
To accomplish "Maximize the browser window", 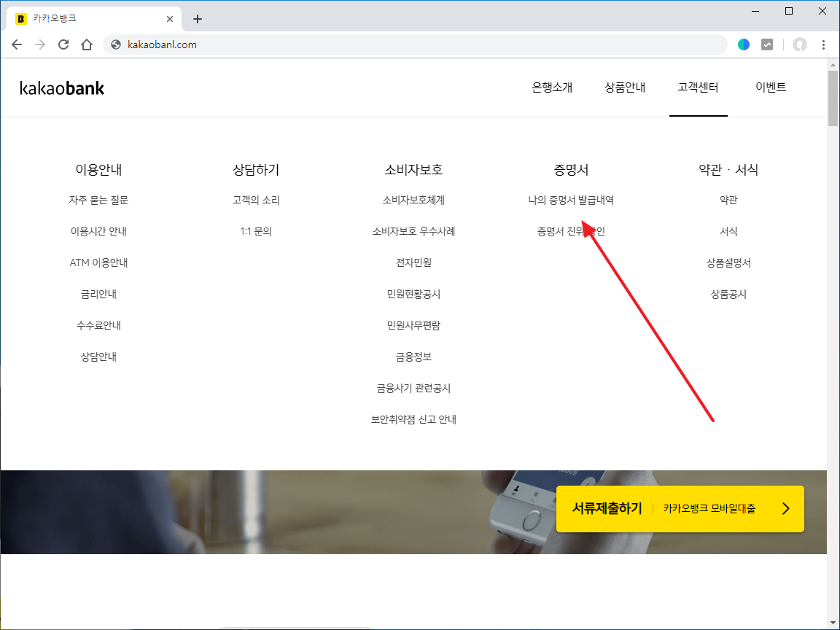I will 788,11.
